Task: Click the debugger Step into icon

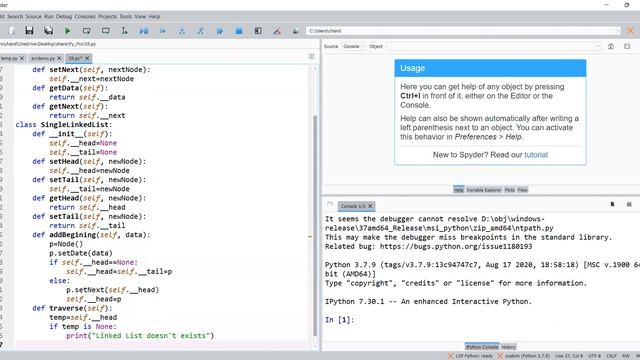Action: click(182, 31)
